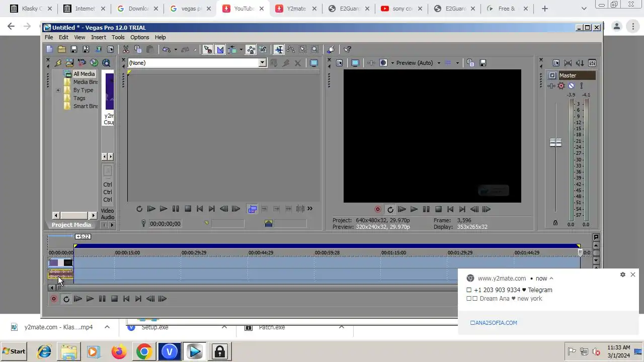Open the View menu

79,37
